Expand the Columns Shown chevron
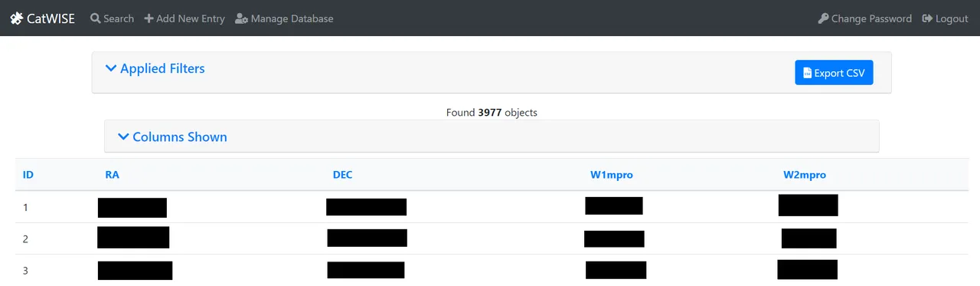This screenshot has height=286, width=980. (123, 136)
